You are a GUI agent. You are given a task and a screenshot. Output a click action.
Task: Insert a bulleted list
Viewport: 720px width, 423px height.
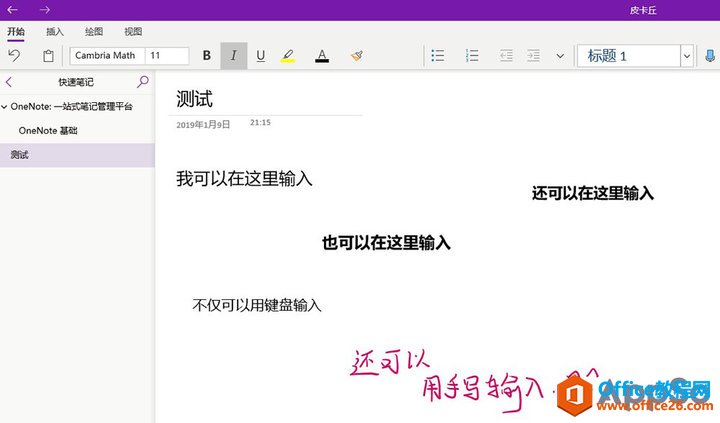[437, 56]
